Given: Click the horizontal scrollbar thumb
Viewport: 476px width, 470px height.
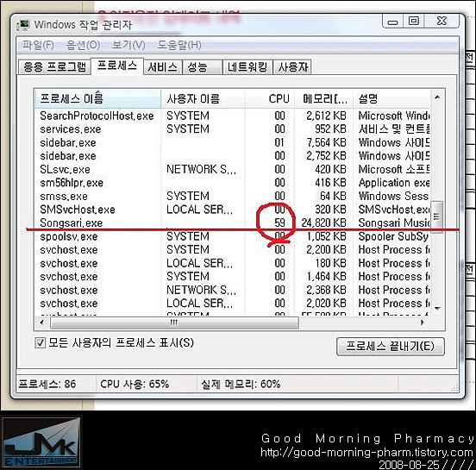Looking at the screenshot, I should coord(174,323).
